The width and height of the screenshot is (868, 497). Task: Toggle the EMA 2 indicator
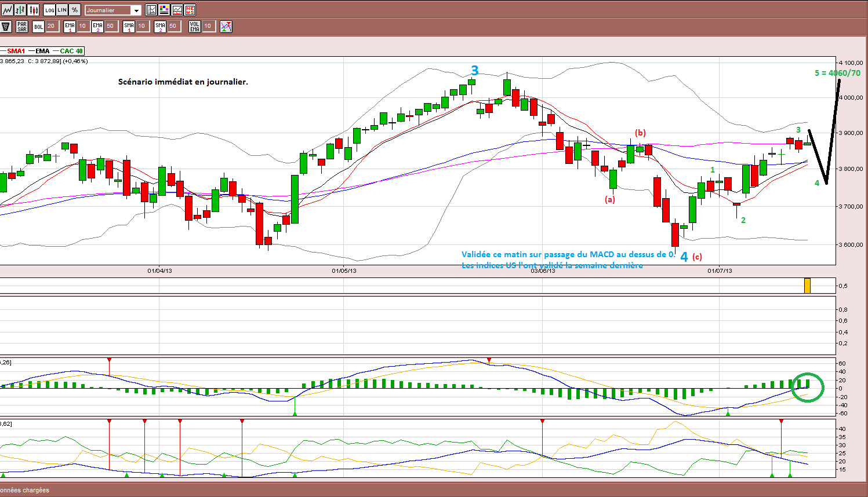pos(97,27)
